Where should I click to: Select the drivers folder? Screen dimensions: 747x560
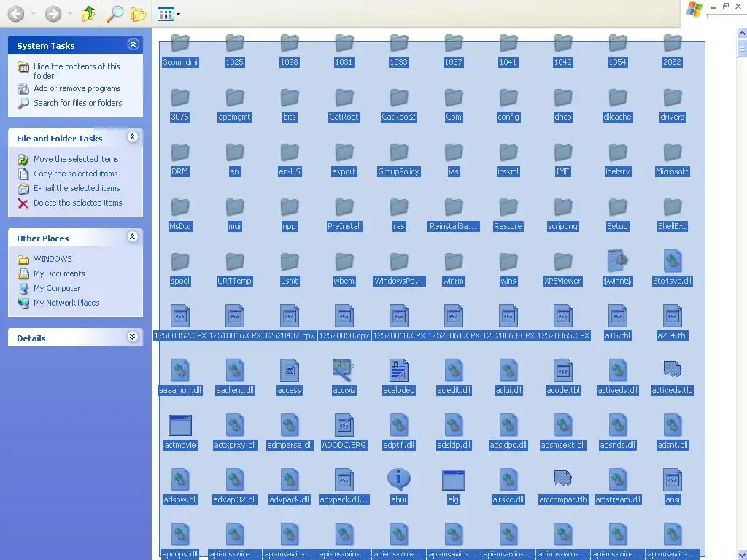[x=672, y=105]
